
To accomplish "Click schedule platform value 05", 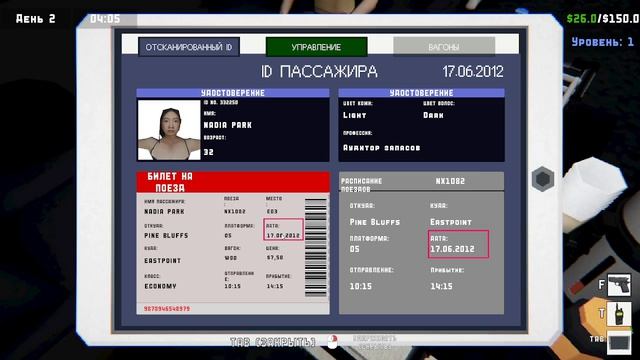I will click(355, 249).
